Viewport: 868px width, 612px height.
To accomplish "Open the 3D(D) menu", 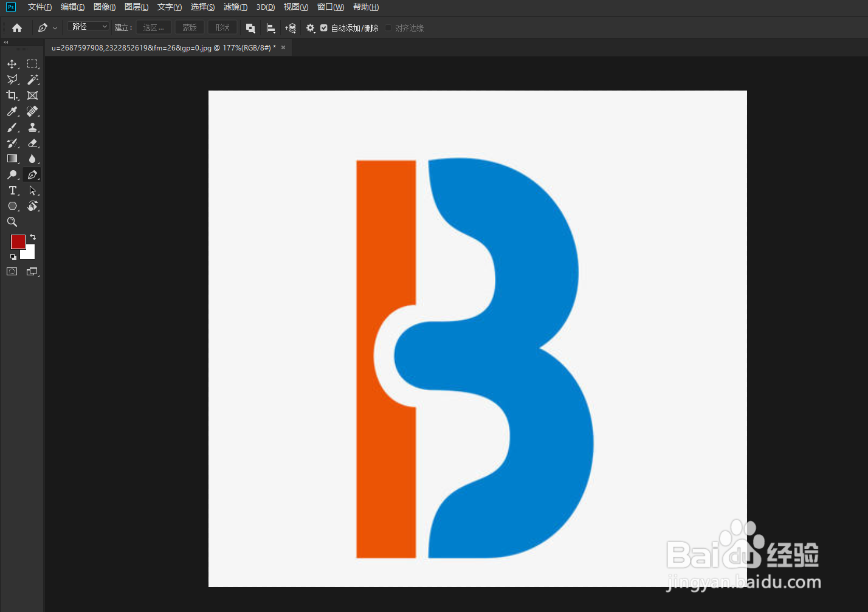I will (266, 7).
